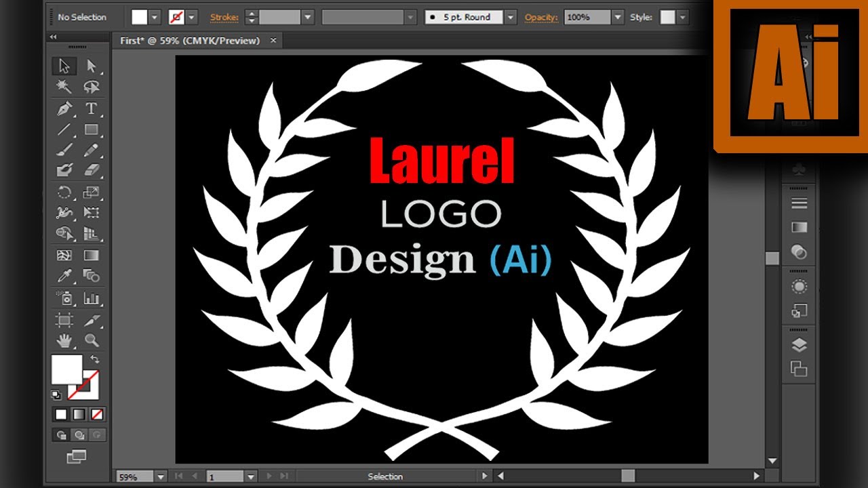This screenshot has height=488, width=868.
Task: Swap fill and stroke colors
Action: tap(95, 359)
